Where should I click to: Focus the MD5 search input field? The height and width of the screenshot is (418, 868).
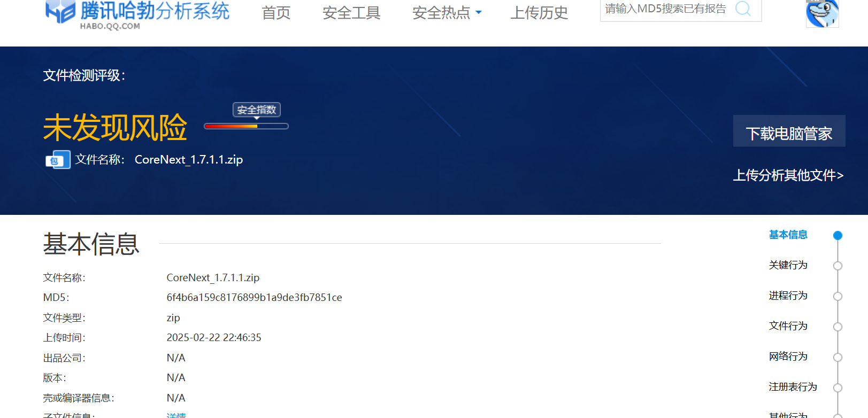666,9
